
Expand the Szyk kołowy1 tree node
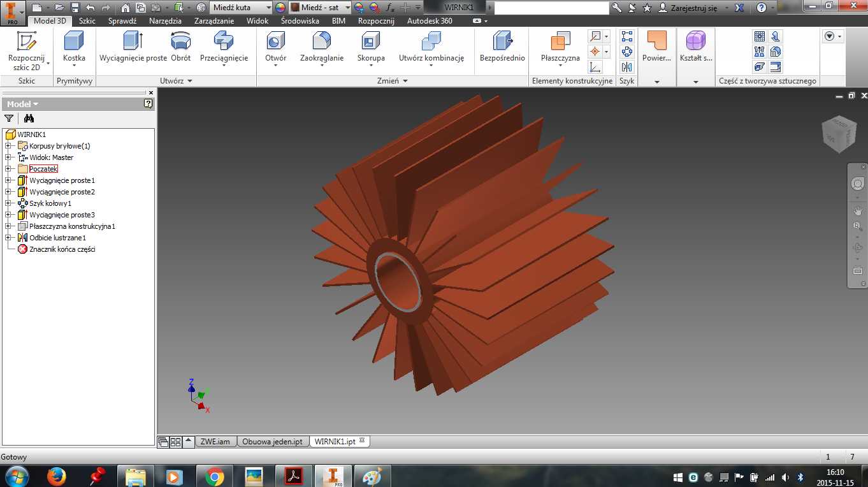[x=8, y=203]
